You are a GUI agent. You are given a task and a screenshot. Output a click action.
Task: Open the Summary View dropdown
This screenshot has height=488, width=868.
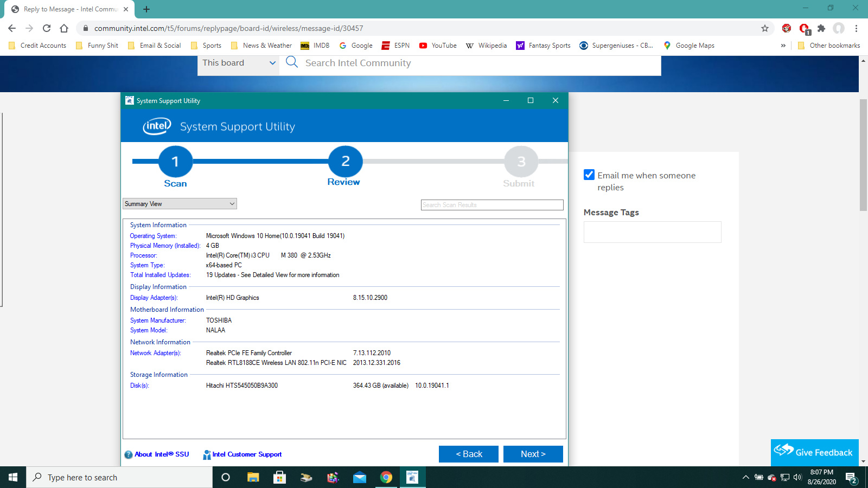(x=179, y=203)
